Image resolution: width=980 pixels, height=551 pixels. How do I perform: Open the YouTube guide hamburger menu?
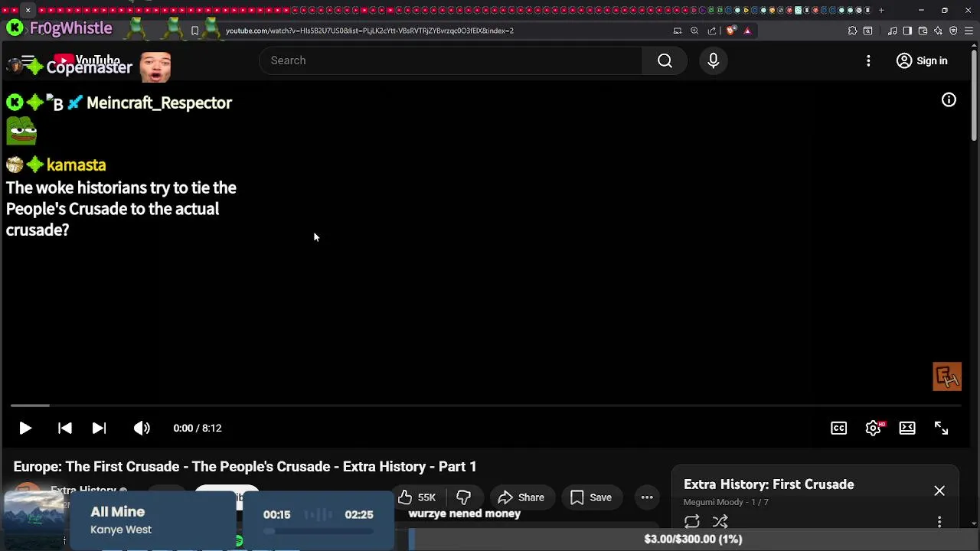[28, 60]
